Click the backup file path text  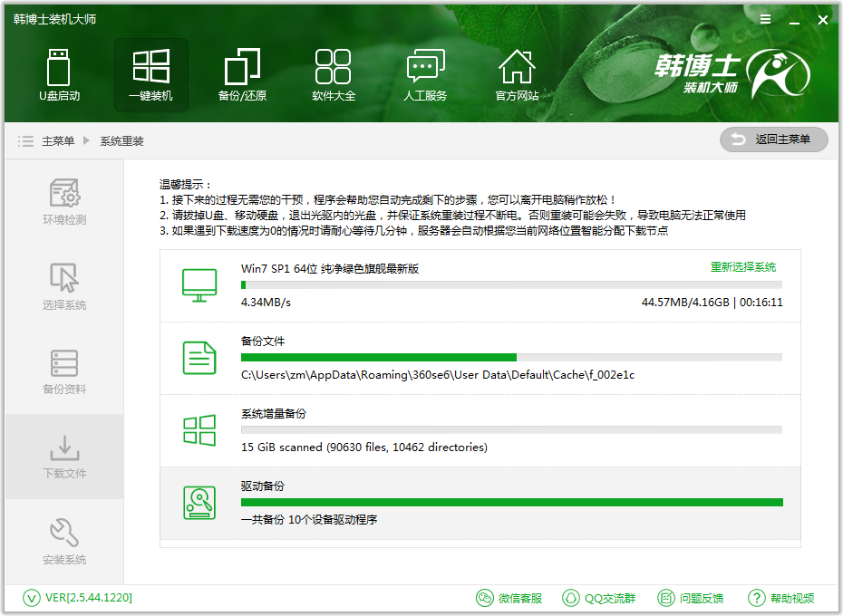point(438,375)
